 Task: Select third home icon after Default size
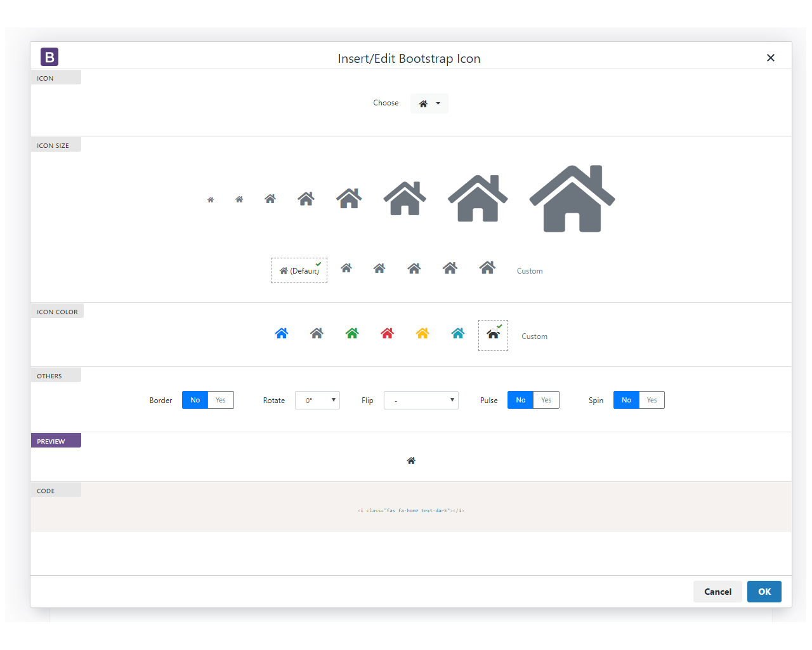[x=414, y=268]
